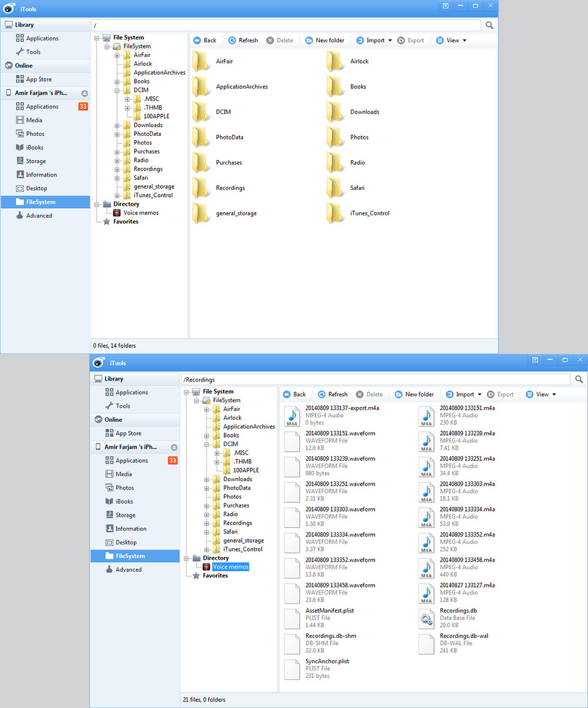Click search magnifier in top window
Viewport: 588px width, 708px height.
tap(490, 25)
